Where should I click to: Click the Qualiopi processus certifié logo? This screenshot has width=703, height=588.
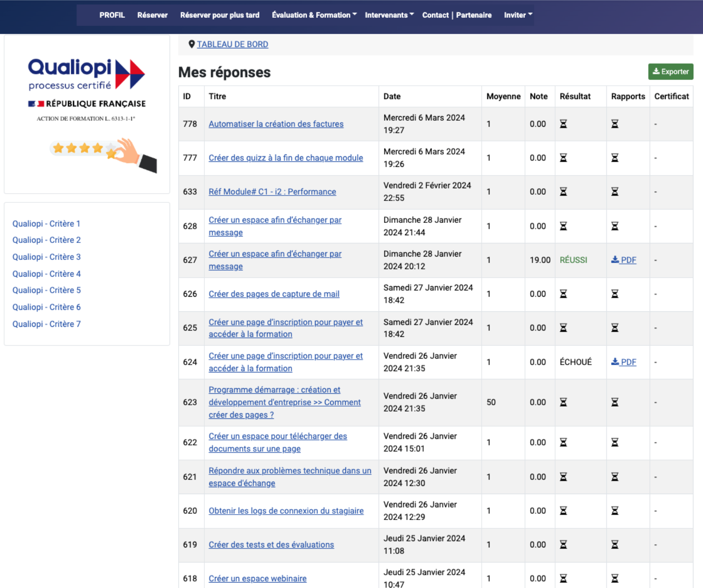point(87,74)
